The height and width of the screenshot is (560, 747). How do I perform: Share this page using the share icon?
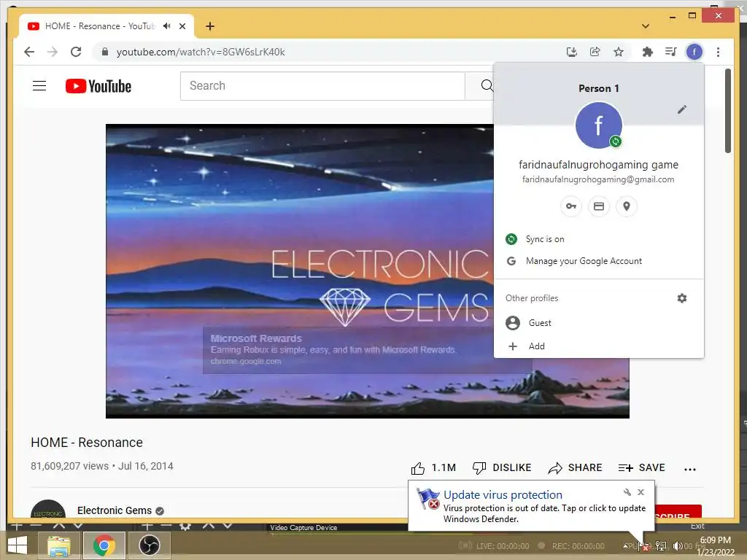pos(595,52)
